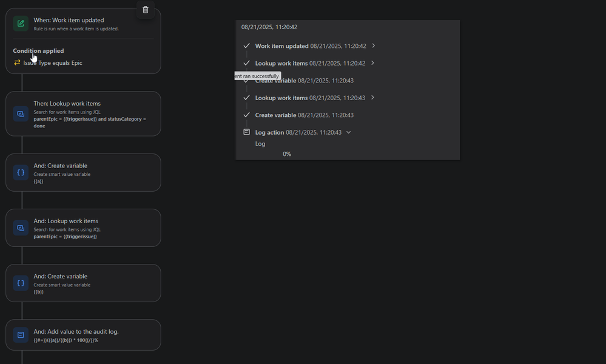Select the Lookup work items search icon
The width and height of the screenshot is (606, 364).
(20, 113)
